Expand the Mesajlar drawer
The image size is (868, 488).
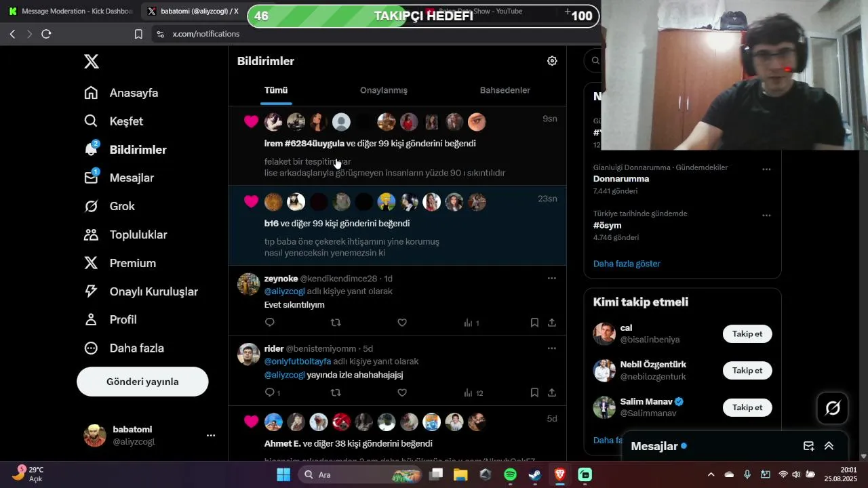coord(829,446)
